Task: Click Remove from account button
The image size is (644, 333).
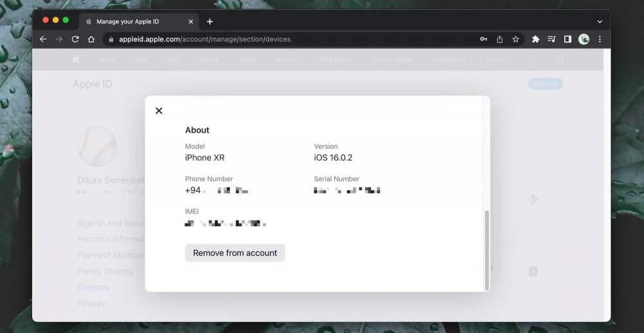Action: (235, 253)
